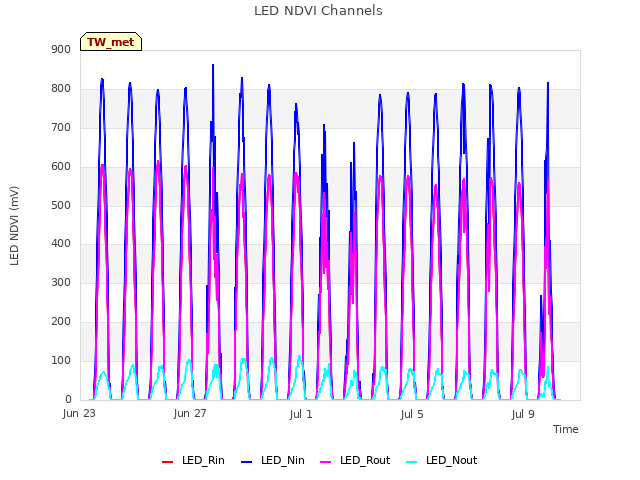Click the magenta LED_Rout legend swatch
This screenshot has height=480, width=640.
click(326, 462)
